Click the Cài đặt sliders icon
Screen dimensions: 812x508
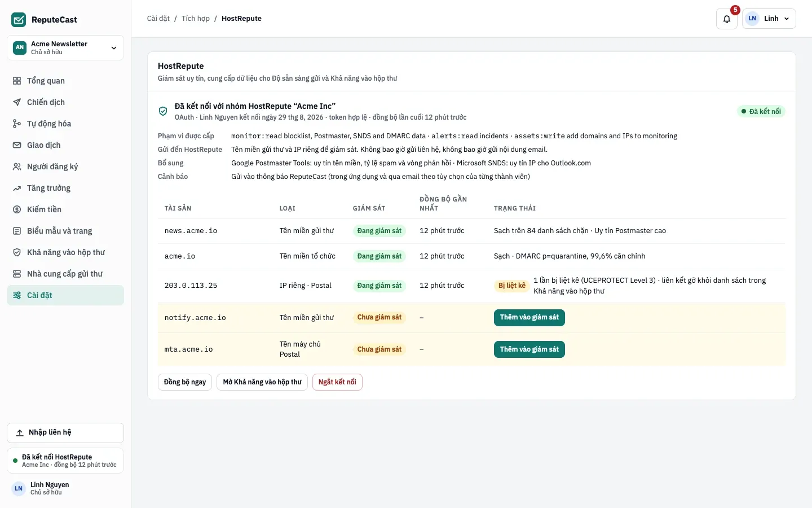[x=17, y=295]
